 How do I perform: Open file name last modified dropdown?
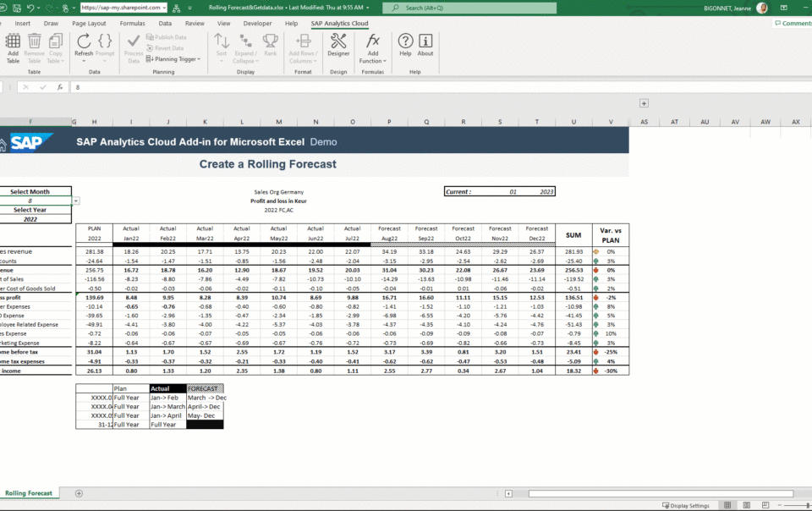pyautogui.click(x=368, y=8)
